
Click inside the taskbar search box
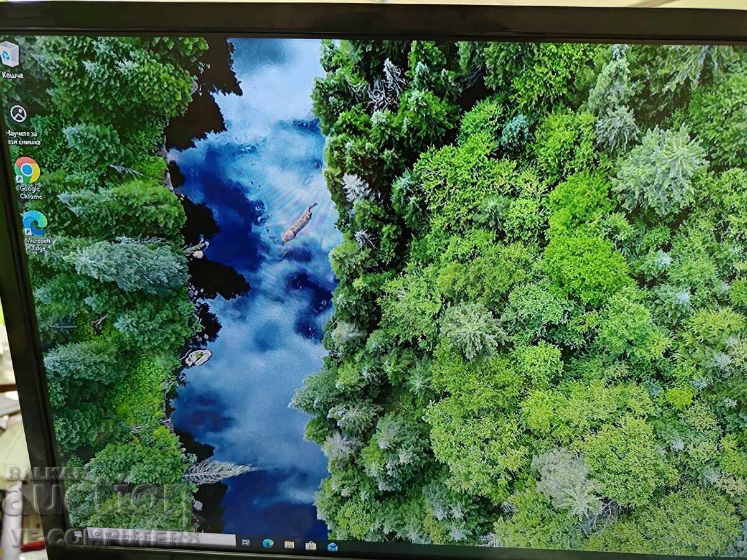tap(161, 538)
